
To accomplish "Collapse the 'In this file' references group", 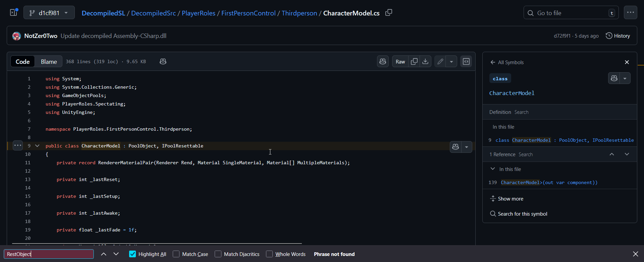I will pos(493,169).
